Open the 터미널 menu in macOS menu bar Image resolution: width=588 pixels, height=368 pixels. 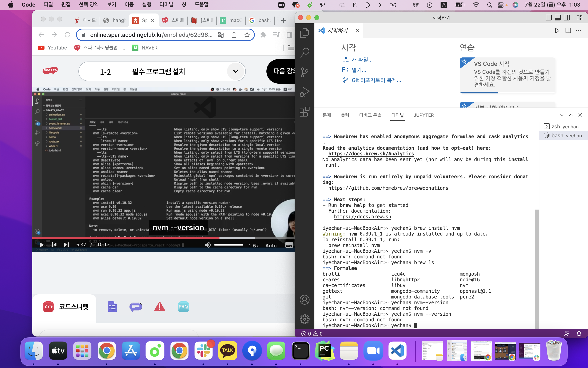(166, 5)
